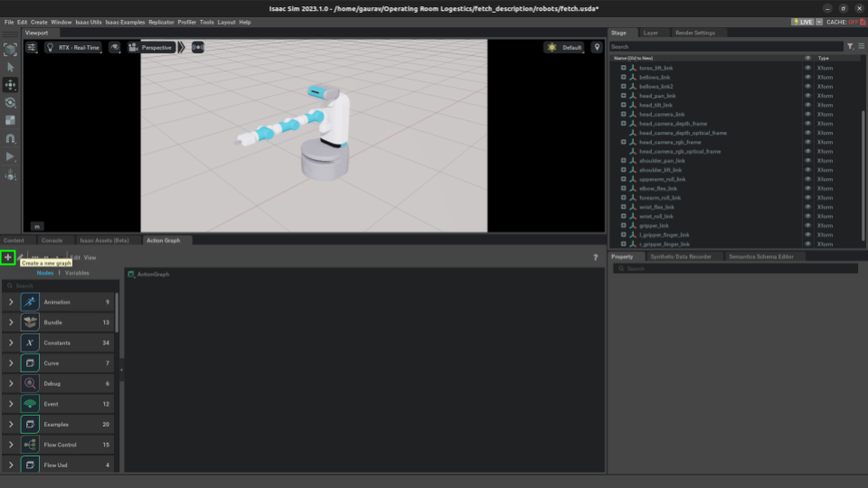Open the Stage options hamburger menu

pos(862,46)
